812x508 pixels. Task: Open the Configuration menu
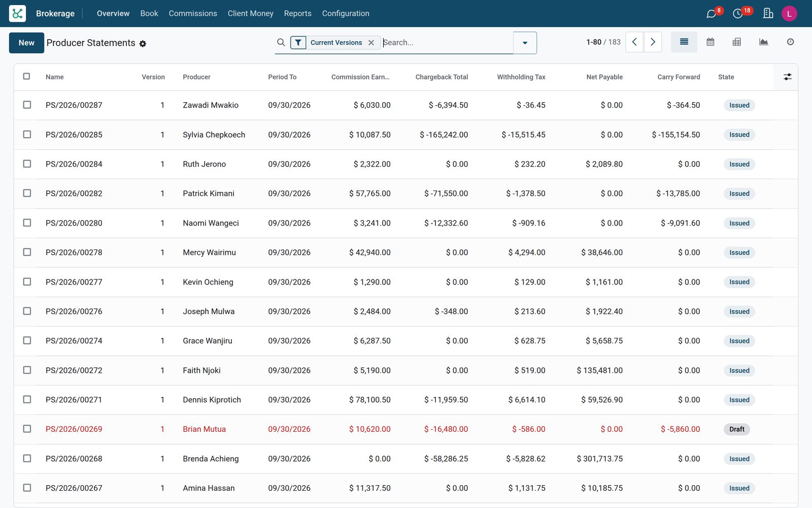coord(346,14)
